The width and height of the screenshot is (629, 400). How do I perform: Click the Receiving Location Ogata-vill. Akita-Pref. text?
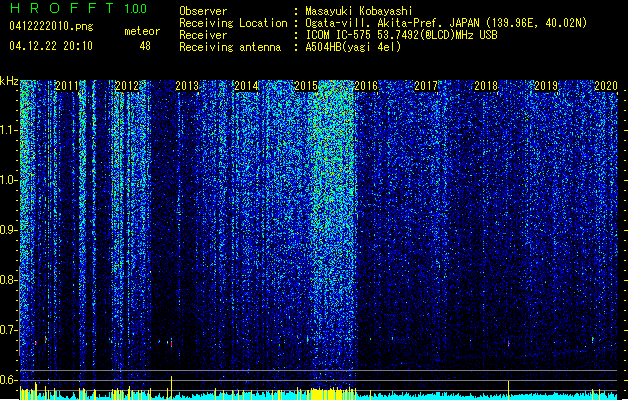tap(446, 23)
